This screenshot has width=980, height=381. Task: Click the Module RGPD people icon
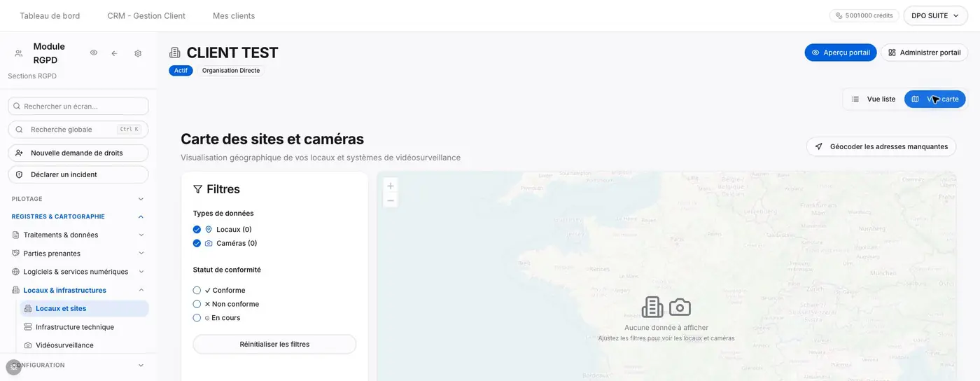click(18, 53)
